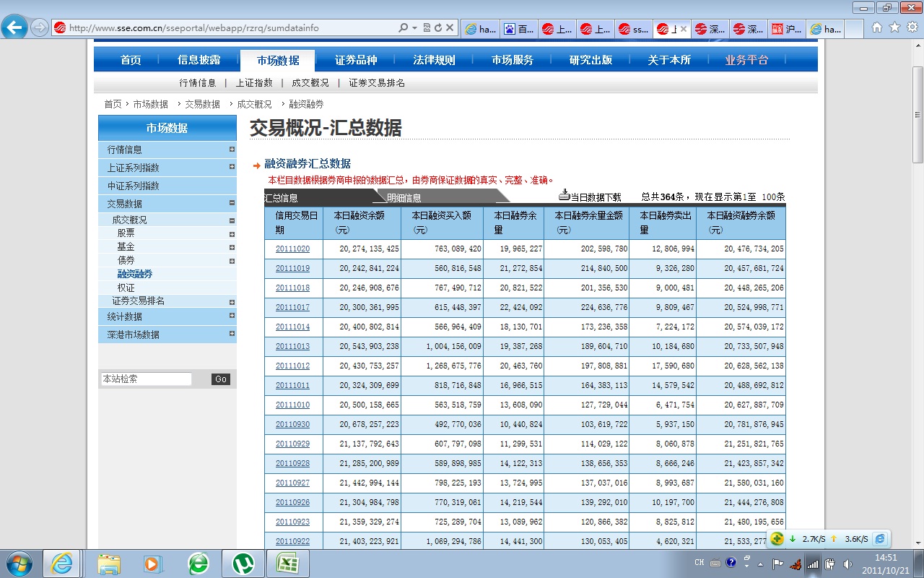Open date link 20111013
The height and width of the screenshot is (578, 924).
292,346
